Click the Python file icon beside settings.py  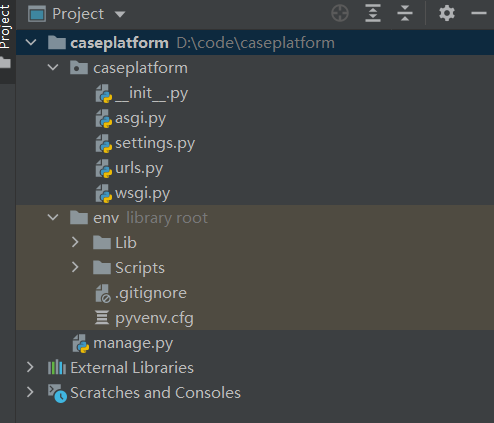click(x=104, y=143)
